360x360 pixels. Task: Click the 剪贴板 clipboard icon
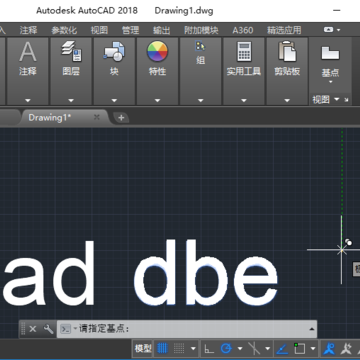(287, 51)
